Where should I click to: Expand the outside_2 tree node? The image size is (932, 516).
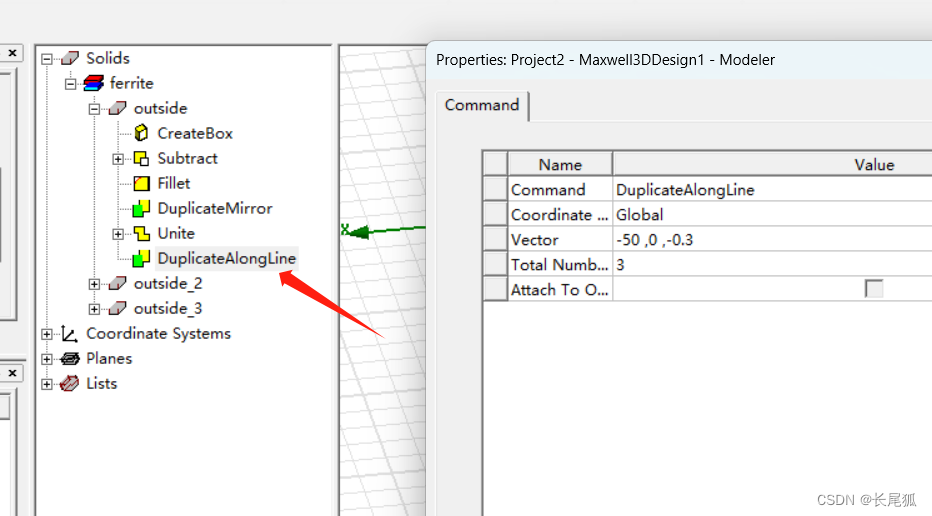point(94,284)
